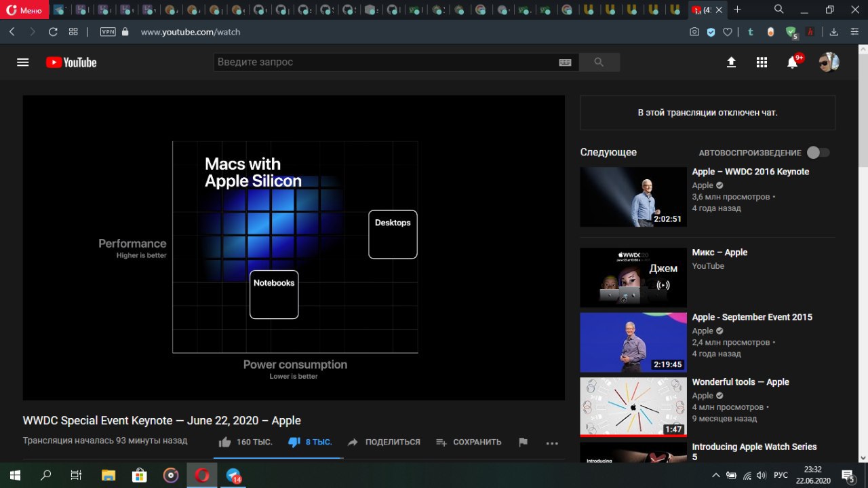868x488 pixels.
Task: Open a new browser tab
Action: (738, 10)
